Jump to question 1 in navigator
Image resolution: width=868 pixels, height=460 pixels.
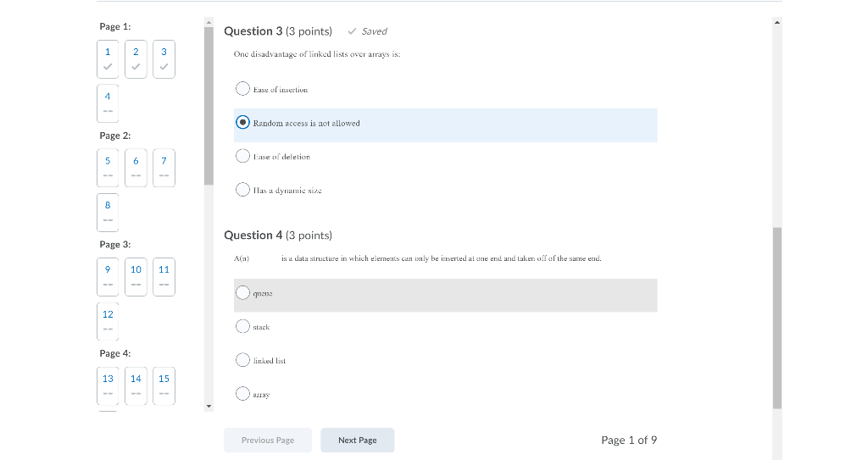tap(108, 58)
